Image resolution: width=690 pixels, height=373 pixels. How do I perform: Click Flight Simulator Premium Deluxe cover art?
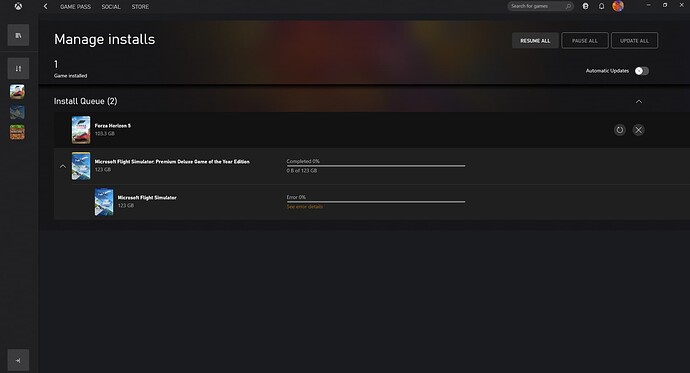pos(81,166)
